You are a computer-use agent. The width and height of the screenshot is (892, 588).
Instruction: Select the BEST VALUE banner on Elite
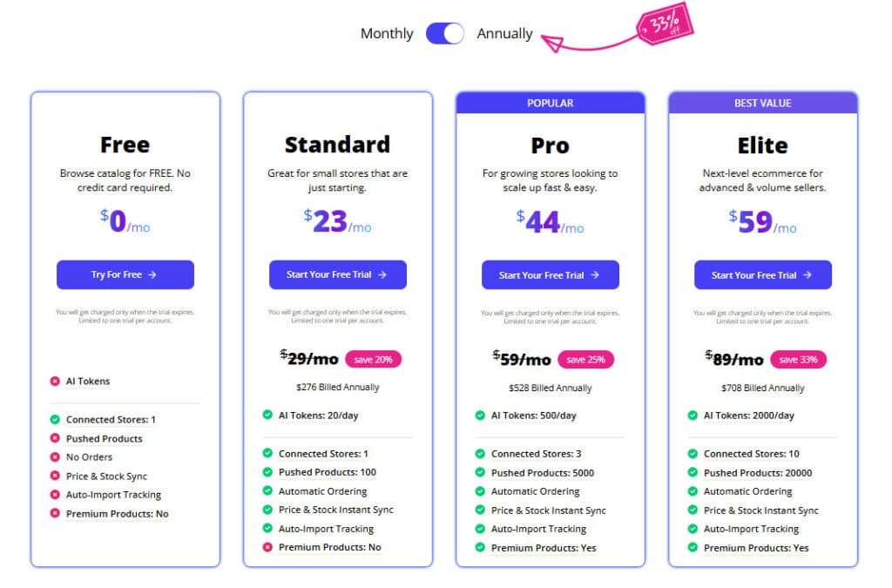[762, 102]
